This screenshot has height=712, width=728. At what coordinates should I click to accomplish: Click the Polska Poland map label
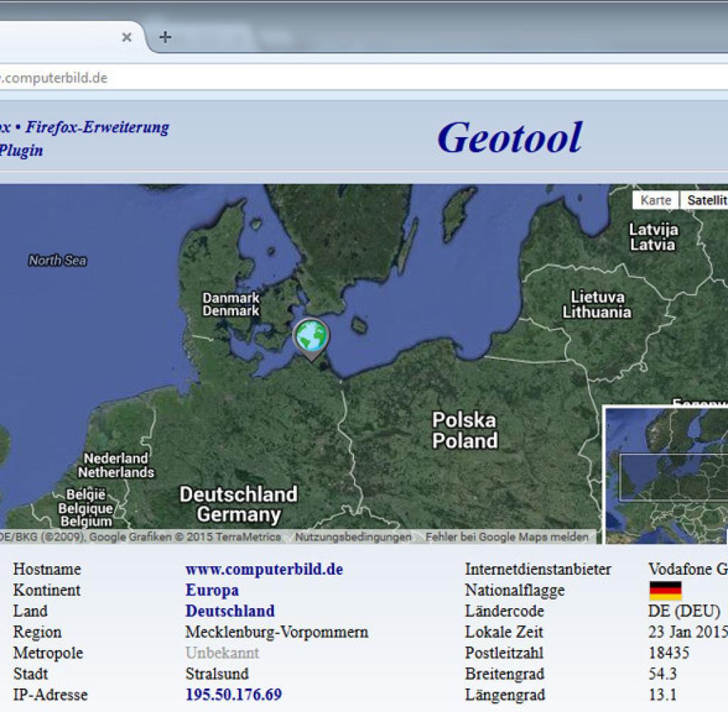465,430
